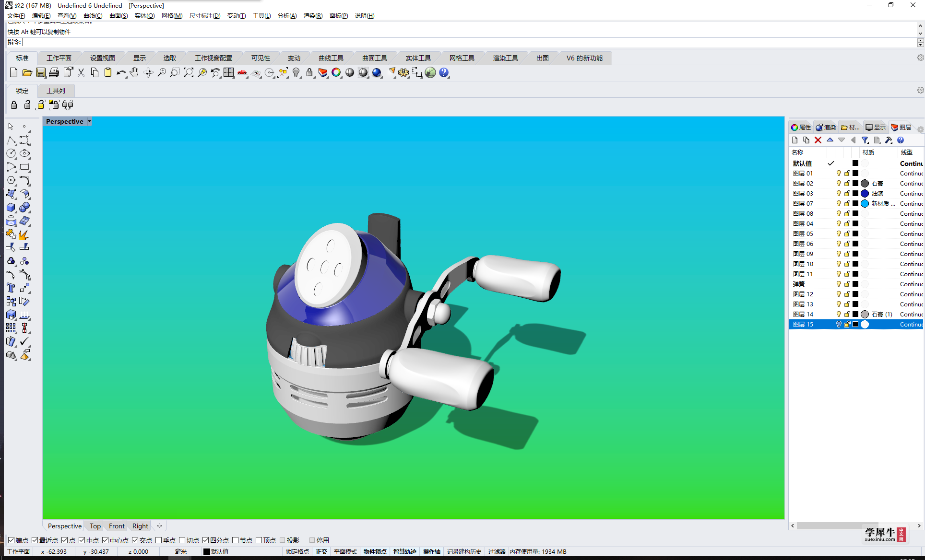The width and height of the screenshot is (925, 560).
Task: Enable the 切点 osnap checkbox
Action: [x=182, y=540]
